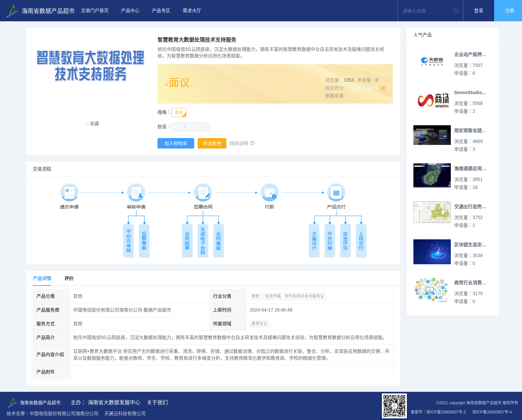Click the 签署合同 process step icon
The width and height of the screenshot is (522, 420).
click(203, 192)
